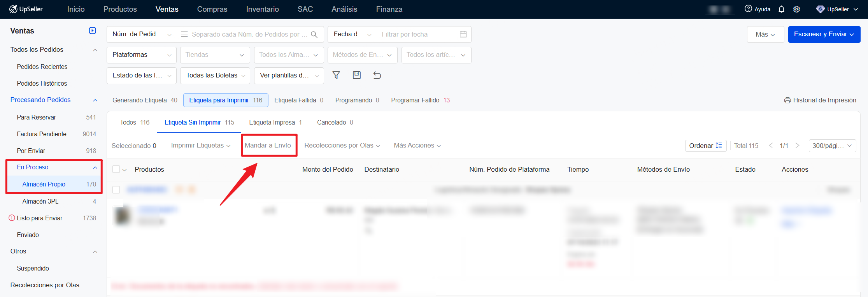
Task: Open the page size 300/página dropdown
Action: tap(832, 146)
